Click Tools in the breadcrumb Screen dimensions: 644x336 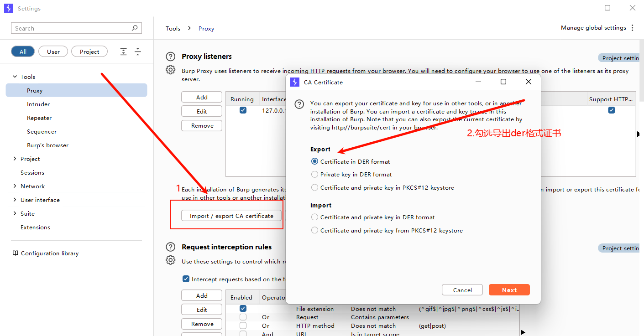coord(173,28)
